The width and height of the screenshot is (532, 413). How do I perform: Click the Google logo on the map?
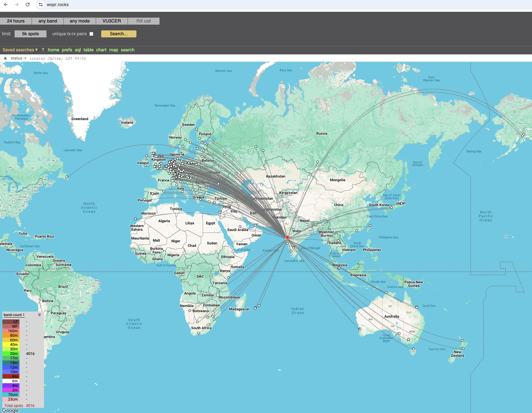[x=10, y=410]
